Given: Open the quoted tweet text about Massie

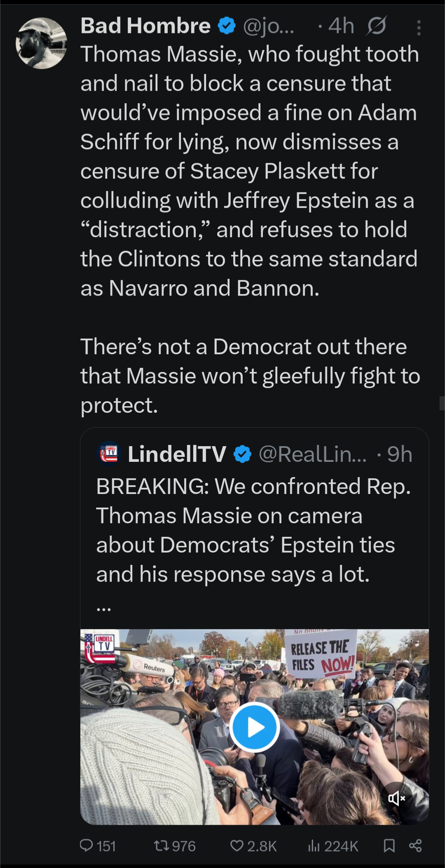Looking at the screenshot, I should coord(253,530).
